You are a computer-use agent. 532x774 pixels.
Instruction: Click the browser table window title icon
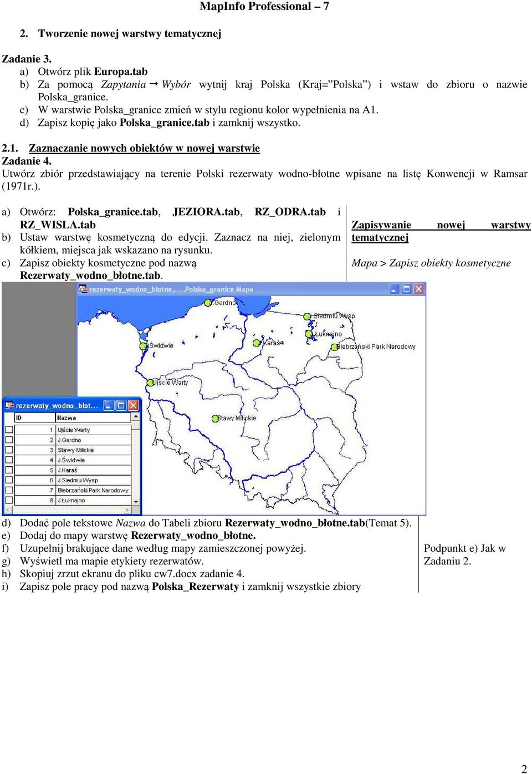9,405
